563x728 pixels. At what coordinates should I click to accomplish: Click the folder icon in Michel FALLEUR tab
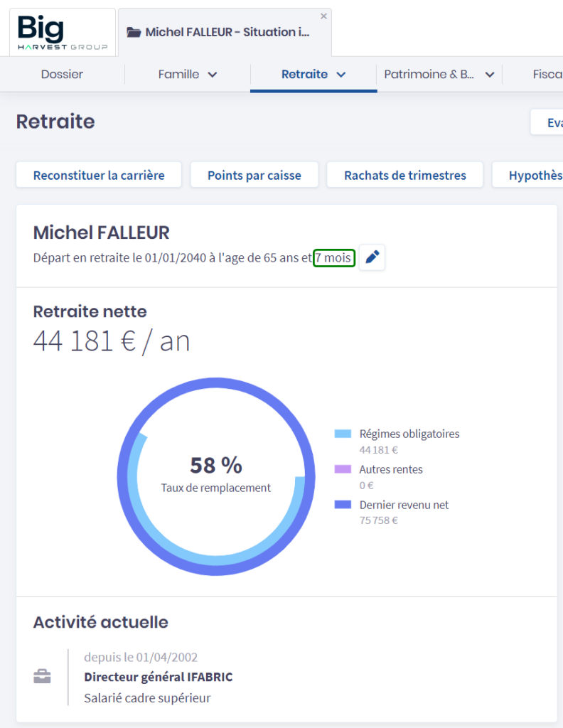point(133,32)
